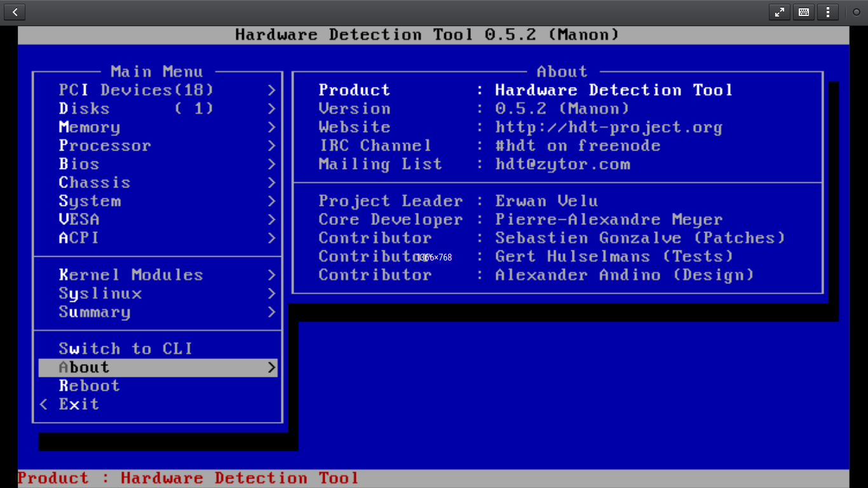The height and width of the screenshot is (488, 868).
Task: Open the ACPI menu entry
Action: [79, 238]
